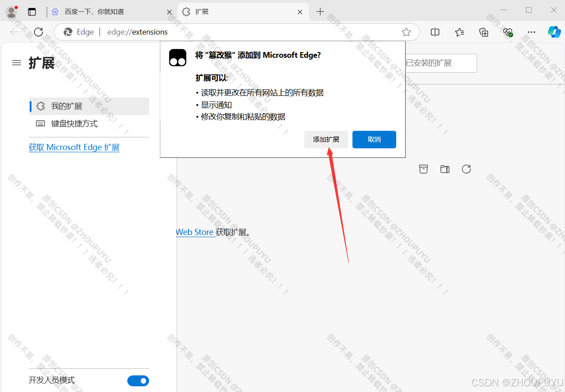The width and height of the screenshot is (565, 392).
Task: Open the Favorites list icon
Action: point(459,32)
